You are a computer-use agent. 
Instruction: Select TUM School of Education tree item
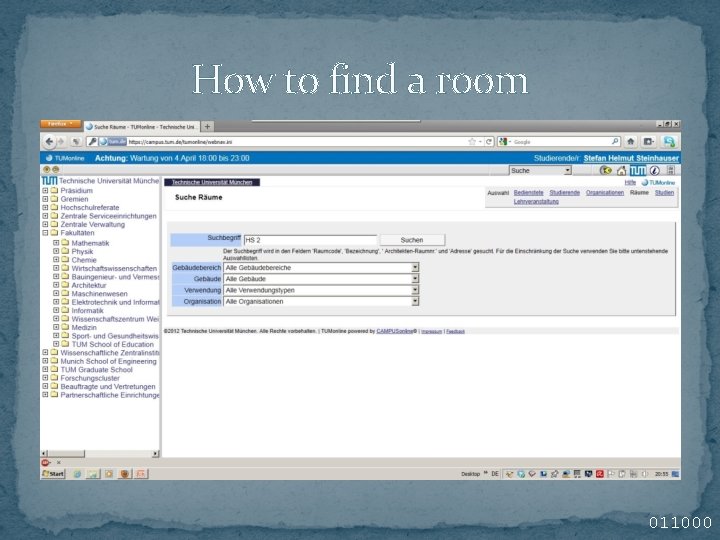tap(112, 344)
